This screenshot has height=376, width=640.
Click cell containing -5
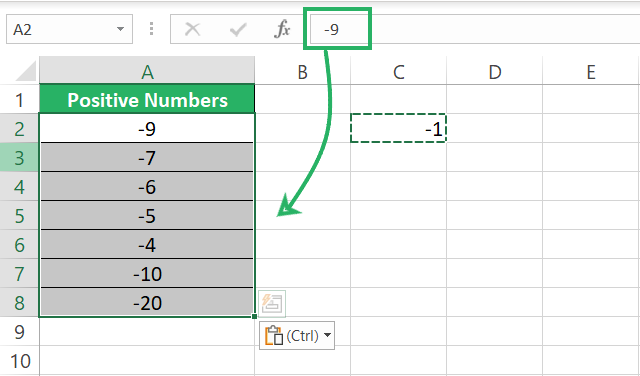(x=147, y=215)
